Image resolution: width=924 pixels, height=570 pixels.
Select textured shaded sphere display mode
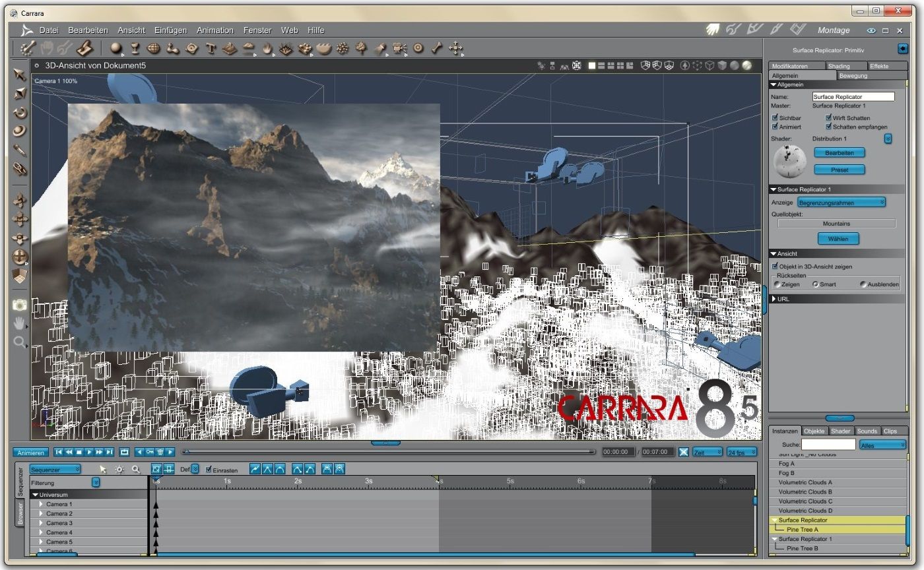click(x=746, y=65)
